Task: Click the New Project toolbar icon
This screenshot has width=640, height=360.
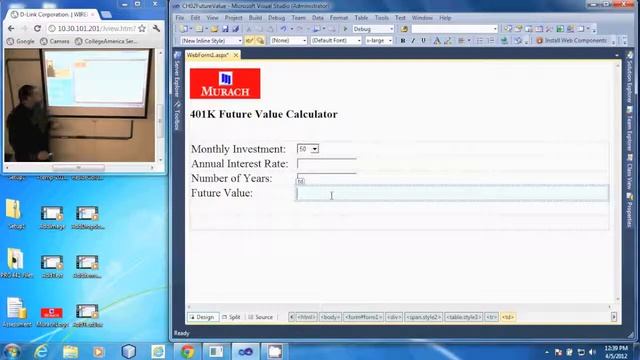Action: (x=184, y=29)
